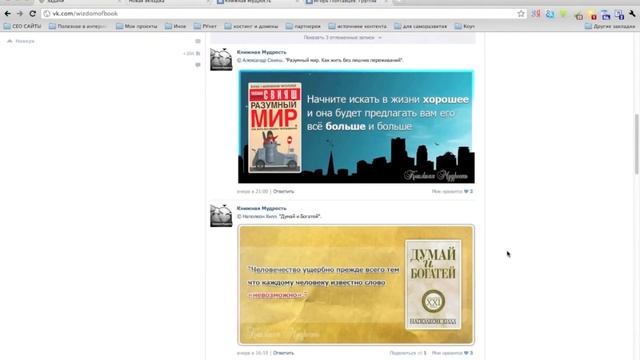Open the 'Думай и Богатей' quote image

click(356, 285)
